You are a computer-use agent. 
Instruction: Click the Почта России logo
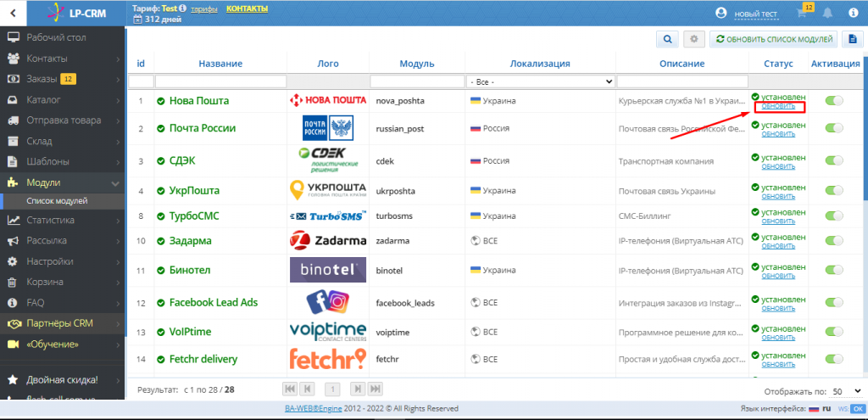(x=328, y=129)
